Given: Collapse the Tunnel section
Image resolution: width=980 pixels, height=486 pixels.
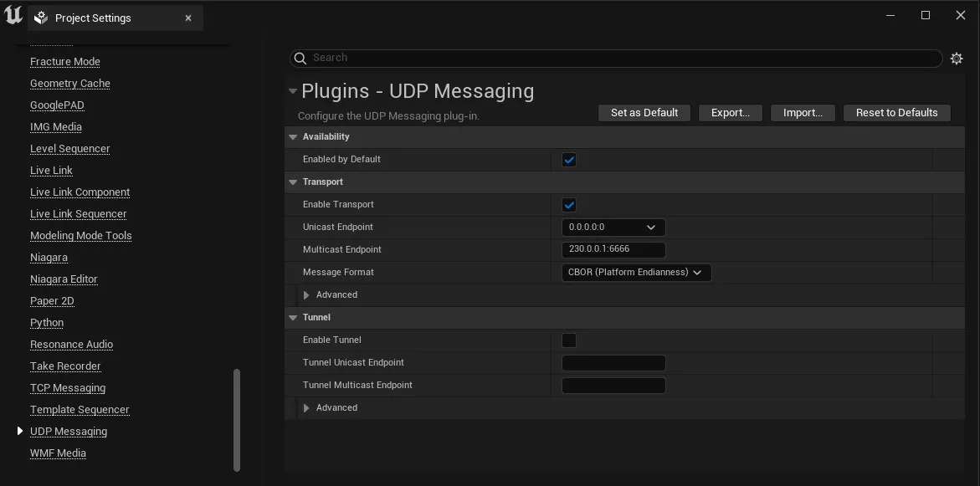Looking at the screenshot, I should pos(293,317).
